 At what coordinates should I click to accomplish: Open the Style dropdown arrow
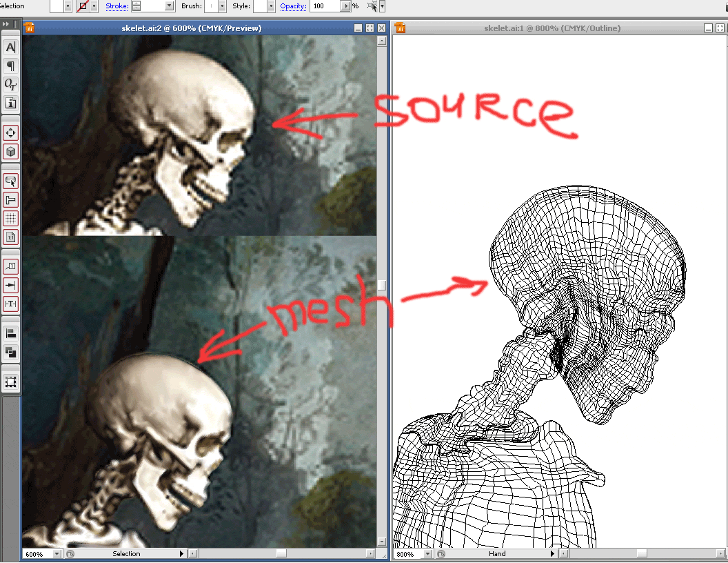(271, 6)
